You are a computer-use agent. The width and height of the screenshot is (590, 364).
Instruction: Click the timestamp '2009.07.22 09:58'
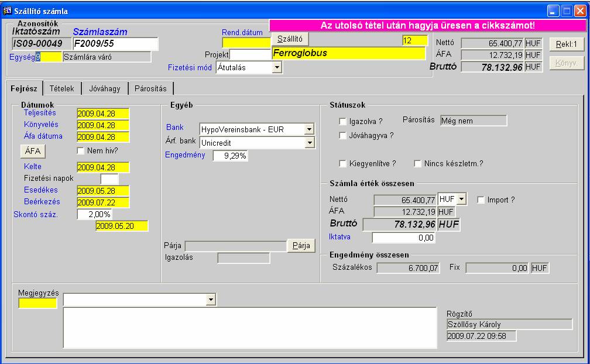[x=481, y=336]
